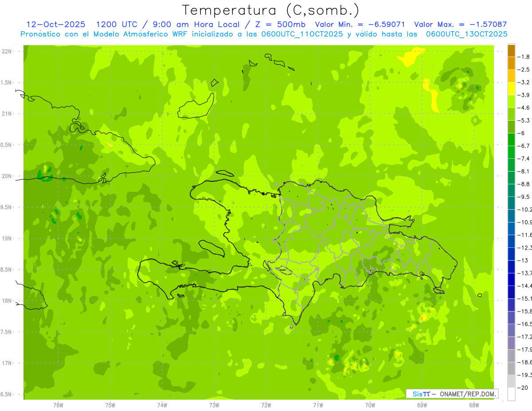
Task: Click the "-1.8" colorbar value
Action: tap(524, 57)
